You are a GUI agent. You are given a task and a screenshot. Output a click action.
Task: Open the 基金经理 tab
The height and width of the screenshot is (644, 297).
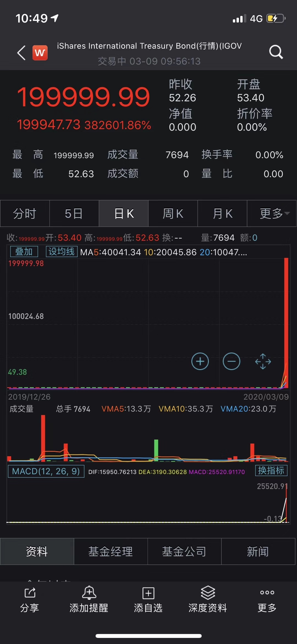coord(111,551)
